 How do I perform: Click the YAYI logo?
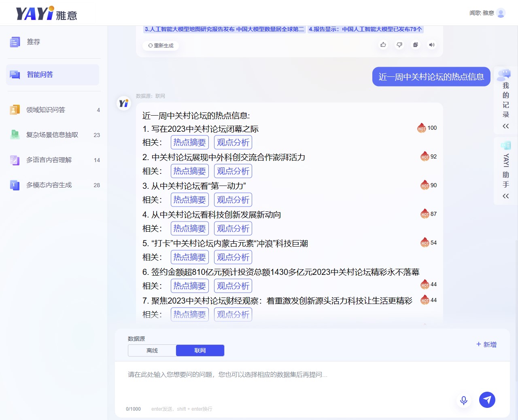tap(46, 13)
